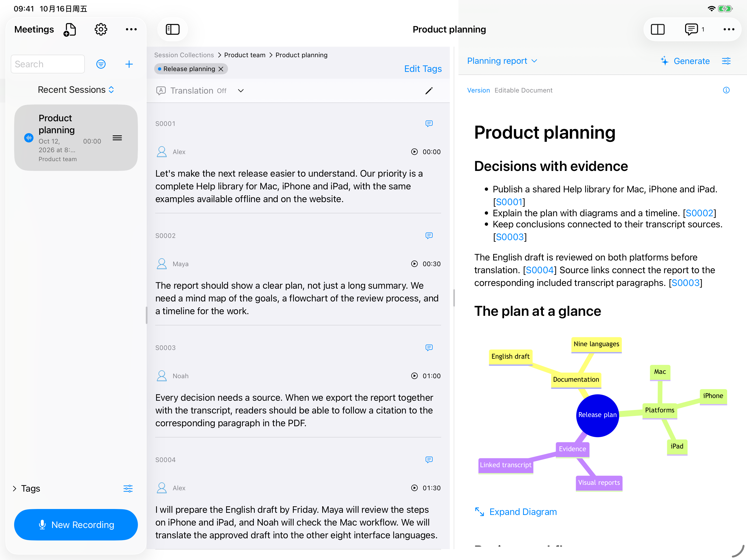Click Generate report button
The height and width of the screenshot is (560, 747).
point(685,61)
